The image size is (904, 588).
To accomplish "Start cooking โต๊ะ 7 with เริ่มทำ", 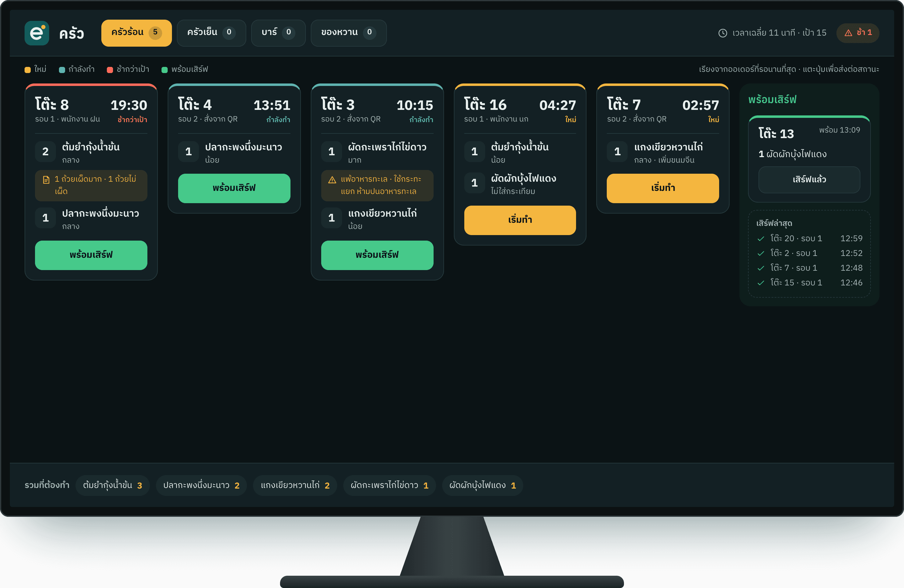I will (x=663, y=188).
